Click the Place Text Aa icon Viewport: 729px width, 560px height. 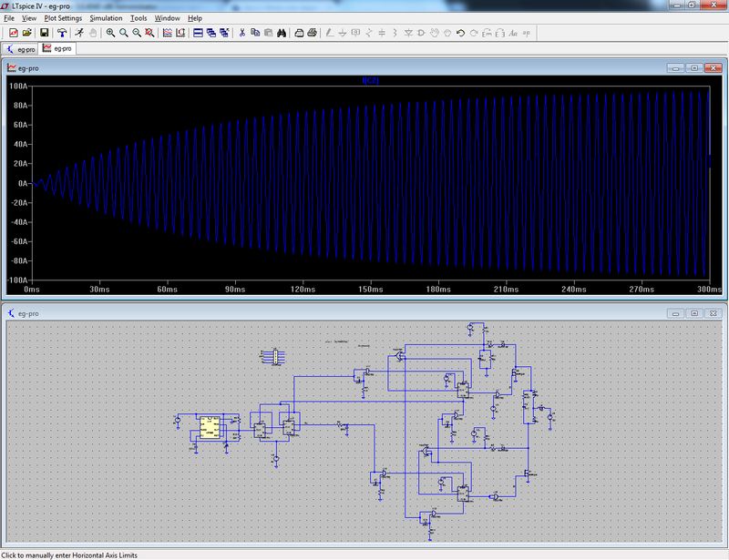tap(513, 33)
